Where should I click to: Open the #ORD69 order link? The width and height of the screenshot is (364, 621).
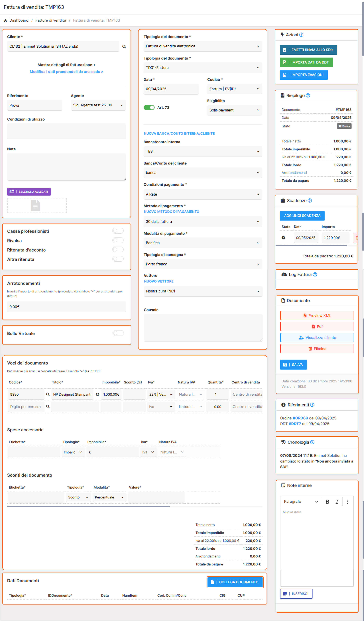coord(300,418)
